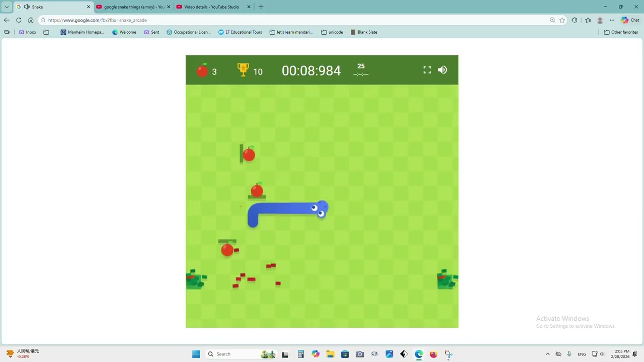Open the ENG language switcher

pos(582,354)
